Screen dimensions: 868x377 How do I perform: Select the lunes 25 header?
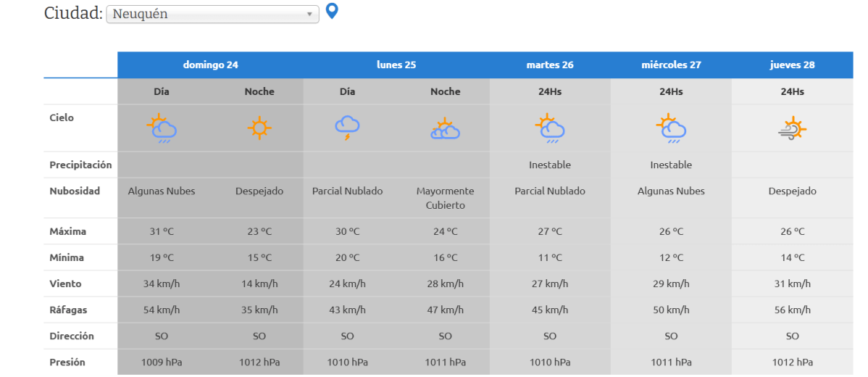click(x=396, y=65)
